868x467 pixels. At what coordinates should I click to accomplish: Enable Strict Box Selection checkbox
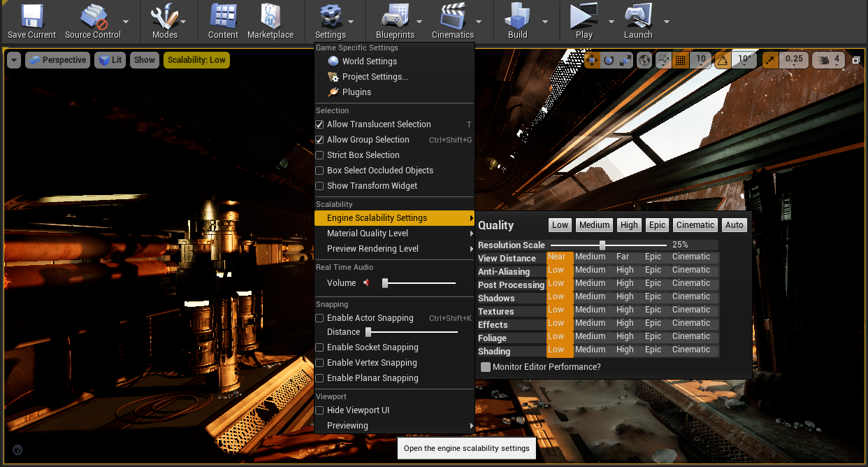319,155
